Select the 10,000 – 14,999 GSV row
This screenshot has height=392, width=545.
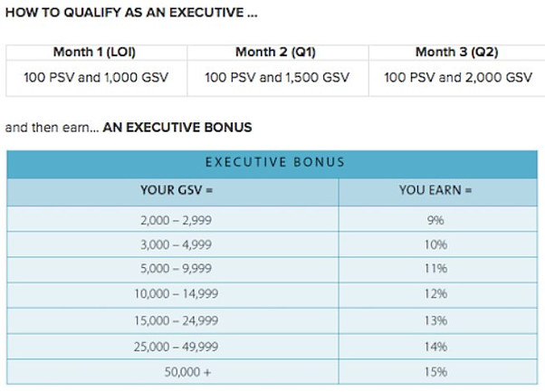(272, 295)
